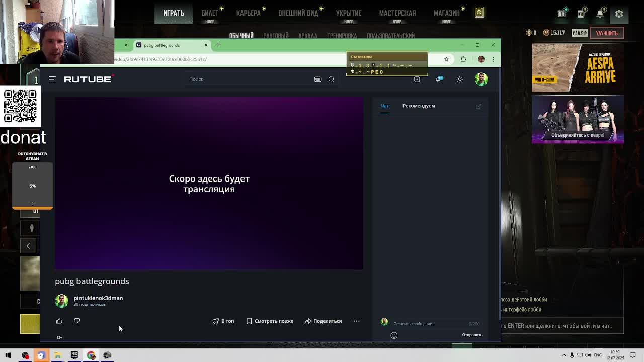The height and width of the screenshot is (362, 644).
Task: Open the browser extensions puzzle icon
Action: click(x=463, y=59)
